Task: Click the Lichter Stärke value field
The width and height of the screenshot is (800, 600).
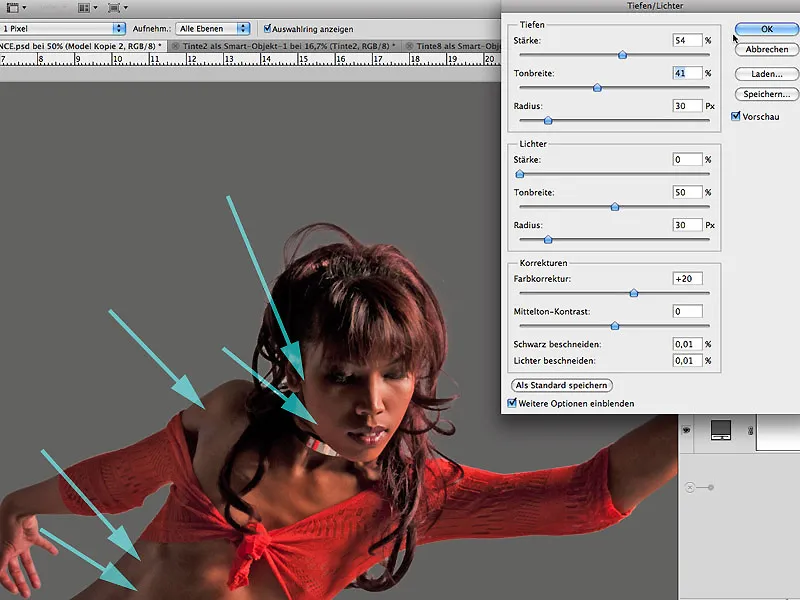Action: click(x=687, y=160)
